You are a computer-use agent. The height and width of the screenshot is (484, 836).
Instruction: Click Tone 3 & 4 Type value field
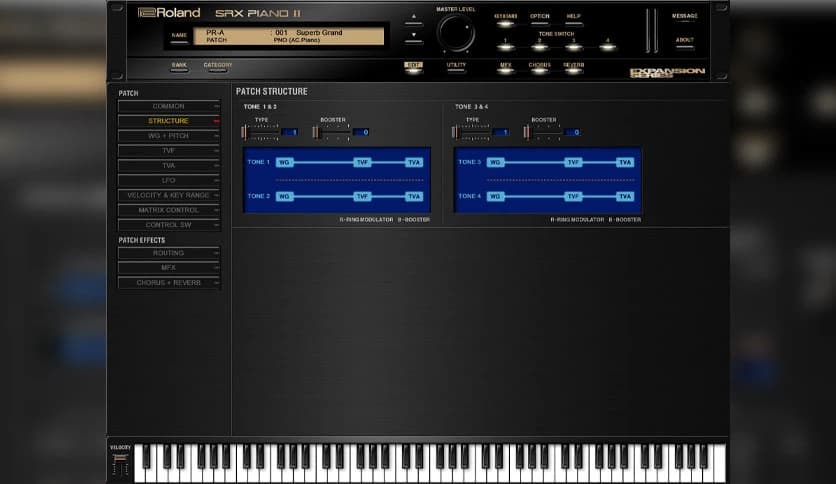coord(501,132)
